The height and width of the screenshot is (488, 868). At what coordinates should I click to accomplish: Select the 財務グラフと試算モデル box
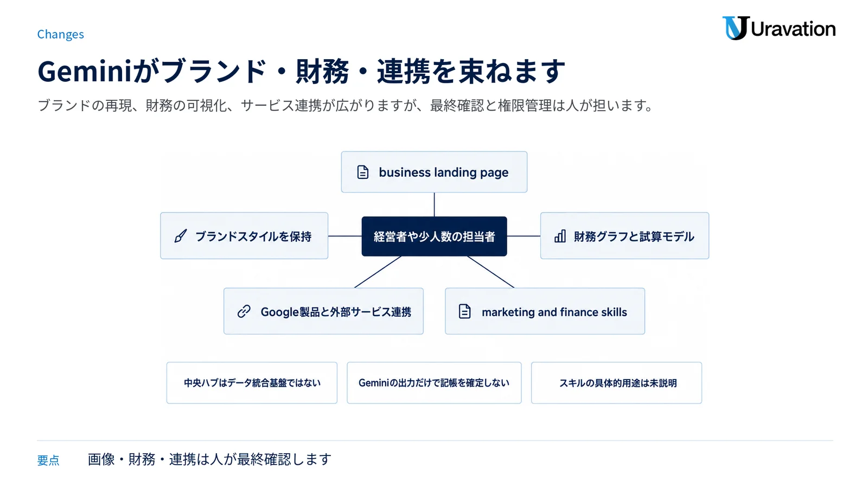pos(624,236)
